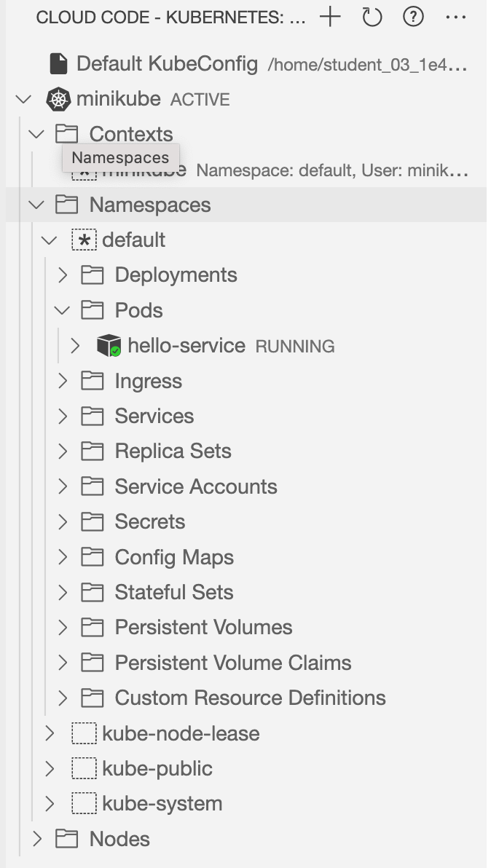Click the Default KubeConfig file icon

(59, 64)
